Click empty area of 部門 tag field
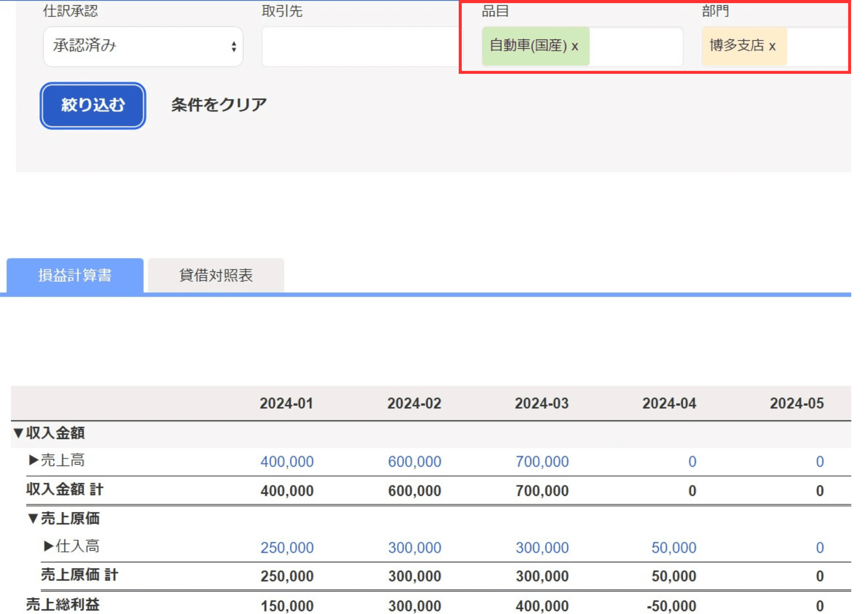 tap(816, 46)
